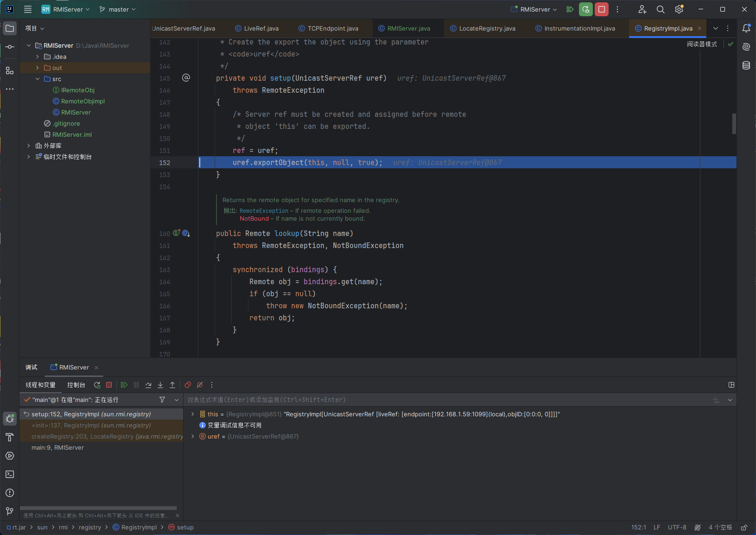Click the evaluate expression input field
This screenshot has height=535, width=756.
click(447, 400)
